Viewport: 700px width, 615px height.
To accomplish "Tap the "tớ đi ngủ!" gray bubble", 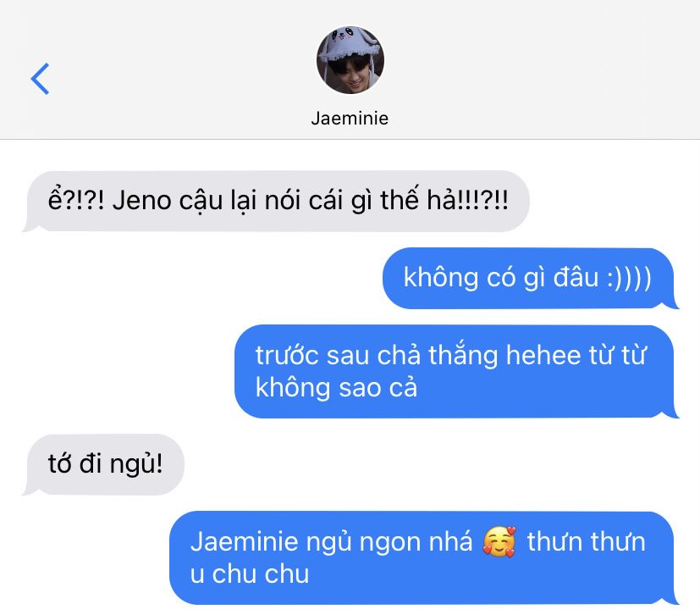I will pyautogui.click(x=103, y=464).
